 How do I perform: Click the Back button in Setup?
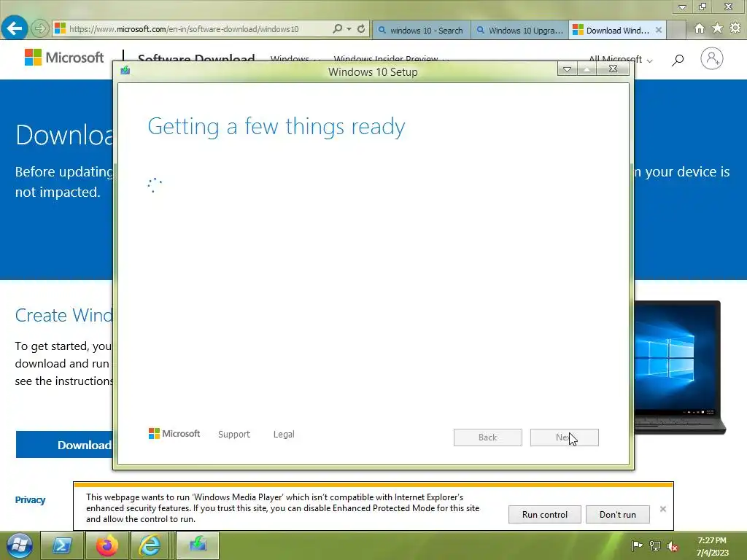(488, 437)
